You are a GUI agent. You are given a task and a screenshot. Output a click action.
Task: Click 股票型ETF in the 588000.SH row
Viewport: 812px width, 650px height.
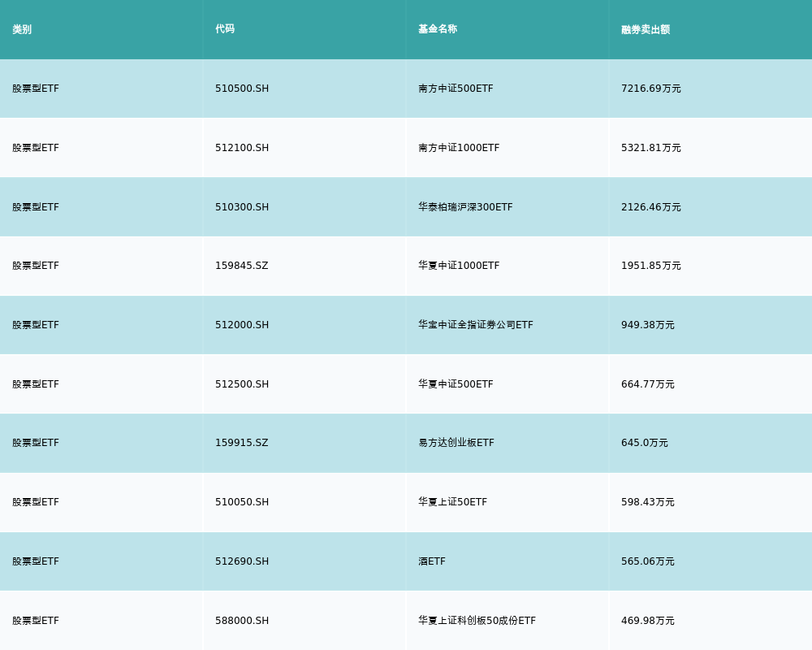pos(36,621)
